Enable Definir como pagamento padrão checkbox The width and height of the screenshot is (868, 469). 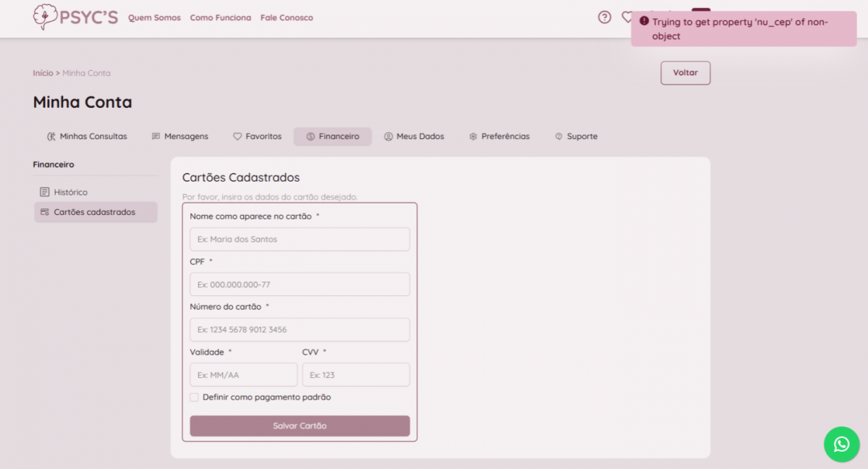[x=194, y=397]
